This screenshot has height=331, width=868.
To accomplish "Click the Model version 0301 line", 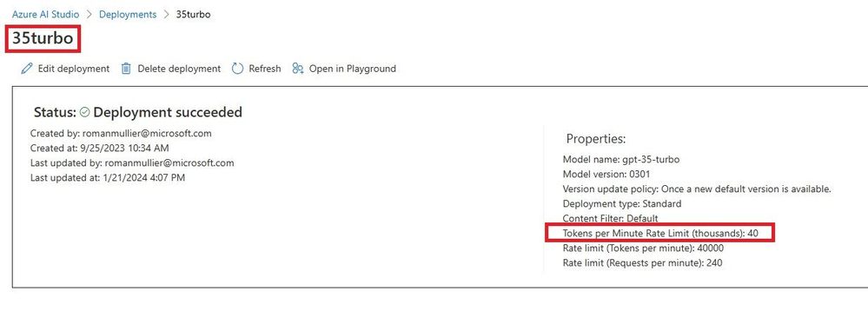I will click(606, 175).
